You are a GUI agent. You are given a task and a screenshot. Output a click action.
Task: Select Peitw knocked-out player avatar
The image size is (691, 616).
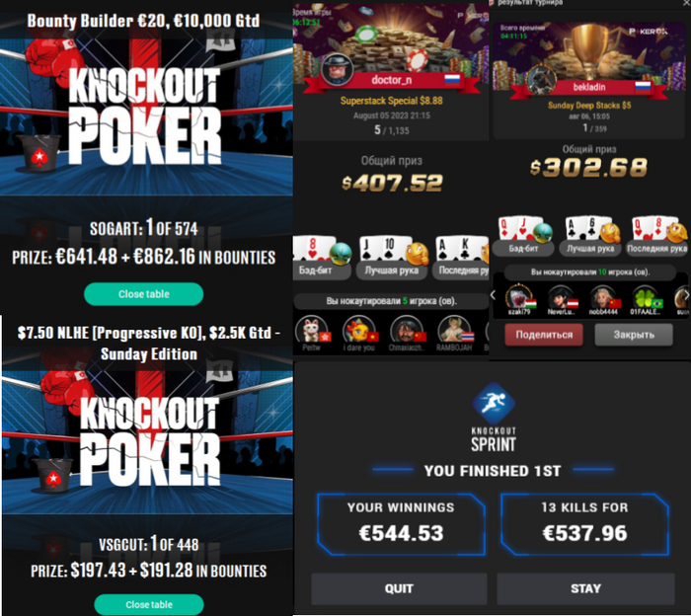(x=311, y=330)
